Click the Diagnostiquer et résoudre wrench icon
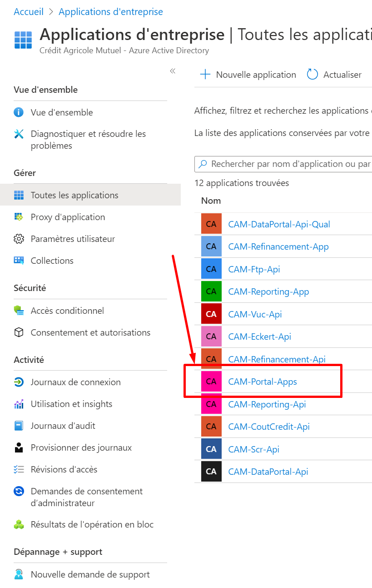This screenshot has height=588, width=372. pyautogui.click(x=19, y=134)
